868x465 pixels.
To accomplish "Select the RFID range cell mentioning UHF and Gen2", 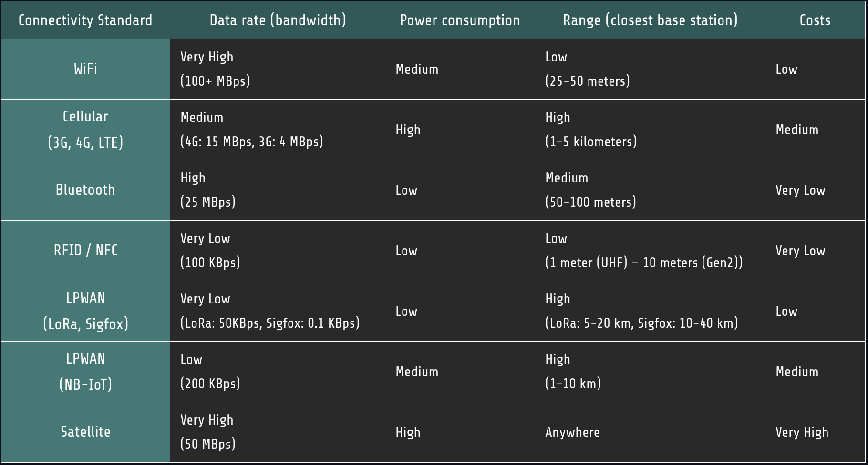I will coord(644,263).
